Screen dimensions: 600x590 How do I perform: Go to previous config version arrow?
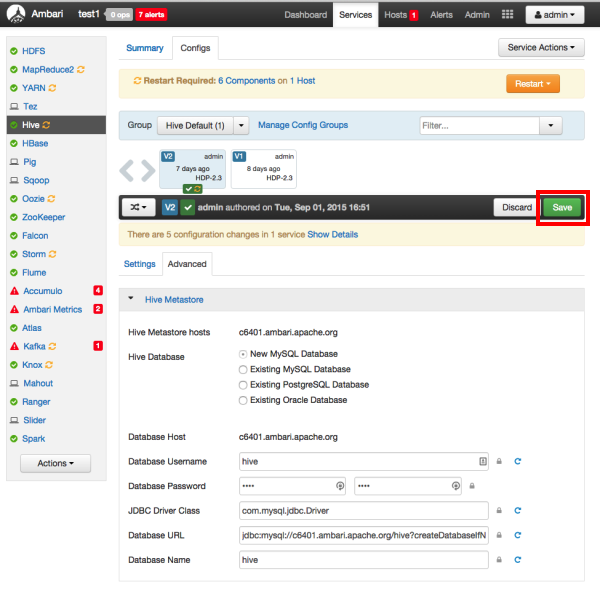(127, 171)
